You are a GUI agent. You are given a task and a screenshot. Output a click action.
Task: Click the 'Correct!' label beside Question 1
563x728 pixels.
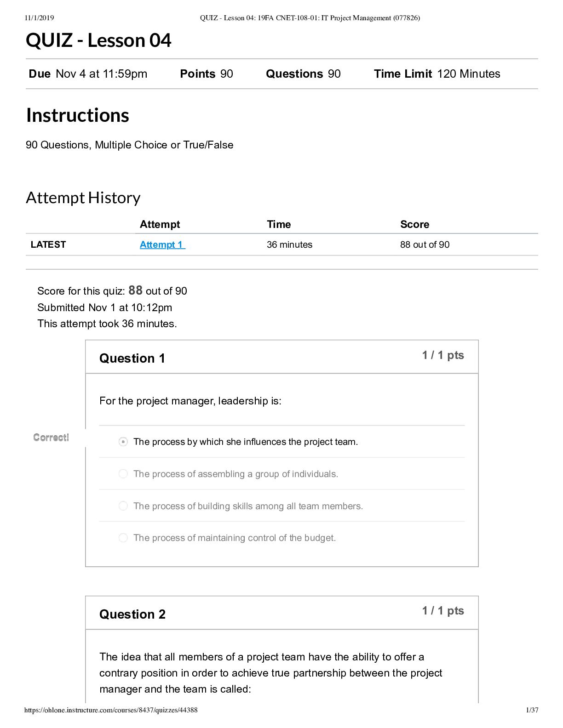51,438
